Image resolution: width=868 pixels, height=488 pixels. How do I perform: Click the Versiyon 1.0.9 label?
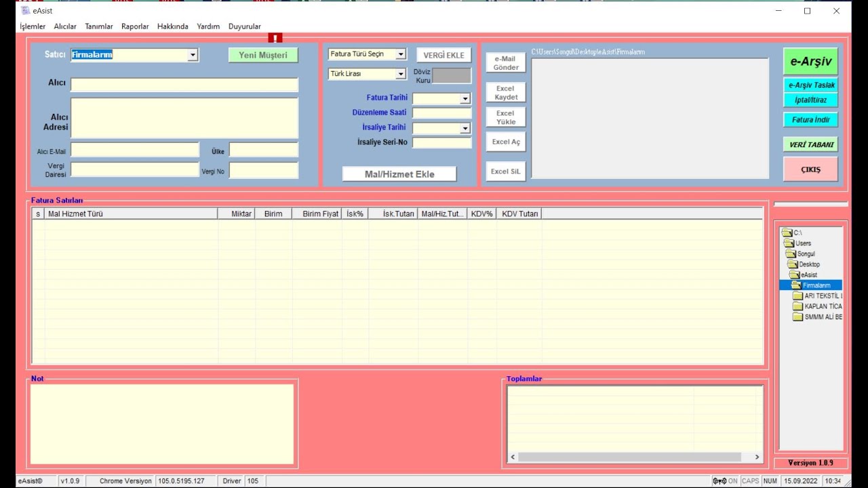click(x=810, y=463)
